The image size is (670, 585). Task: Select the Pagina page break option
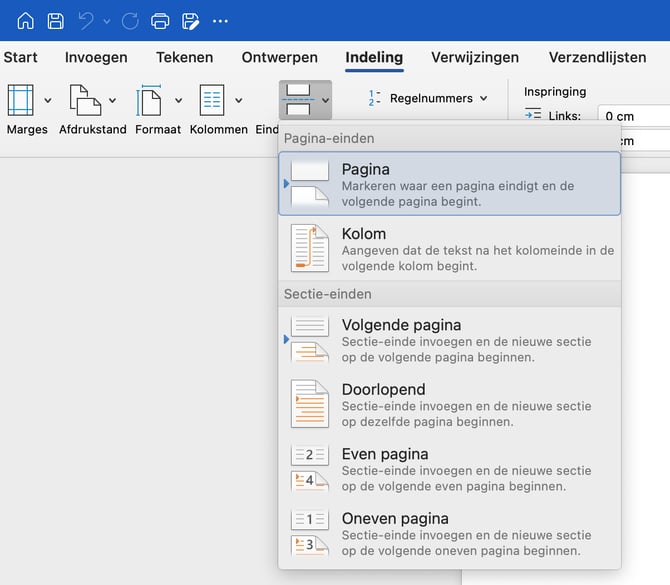tap(449, 184)
